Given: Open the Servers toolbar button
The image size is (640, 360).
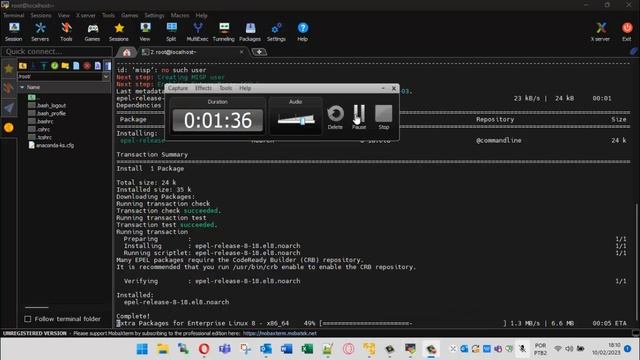Looking at the screenshot, I should 40,32.
